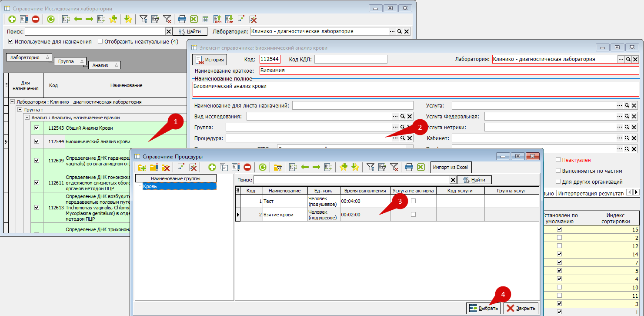Enable 'Отобразить неактуальные (4)' checkbox
Image resolution: width=644 pixels, height=316 pixels.
(100, 42)
